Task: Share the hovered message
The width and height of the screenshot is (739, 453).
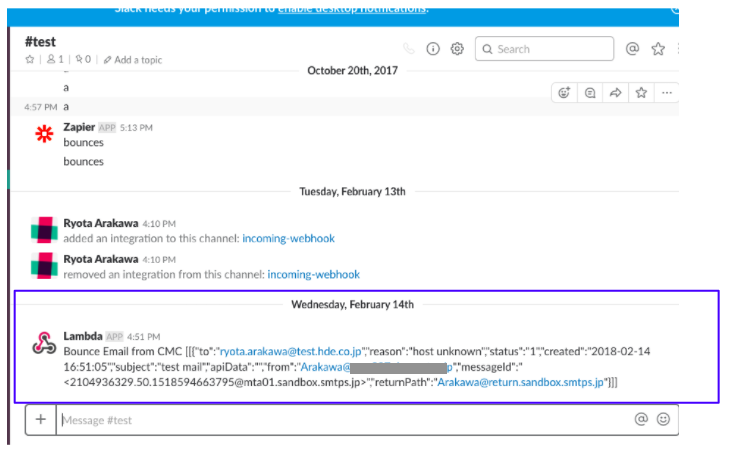Action: click(616, 93)
